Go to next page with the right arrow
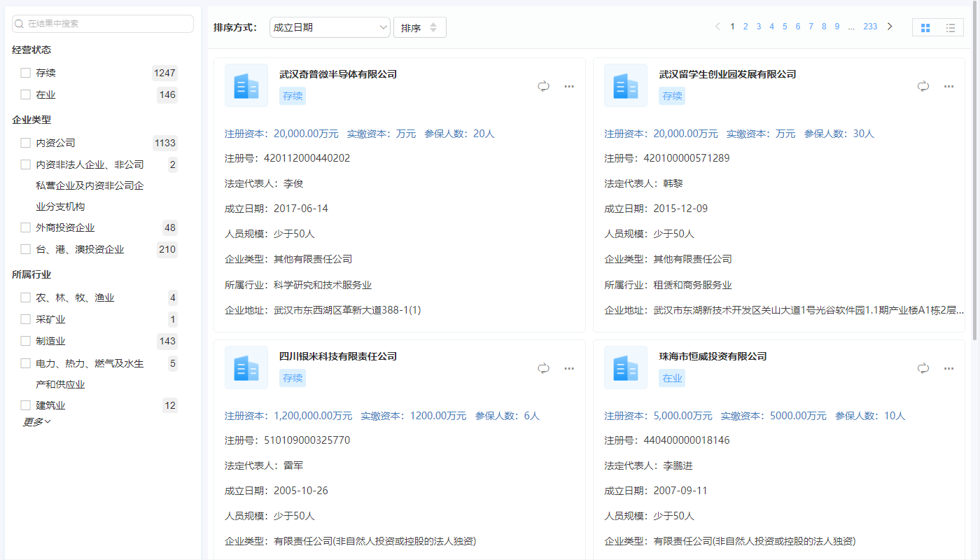The height and width of the screenshot is (560, 980). click(889, 26)
